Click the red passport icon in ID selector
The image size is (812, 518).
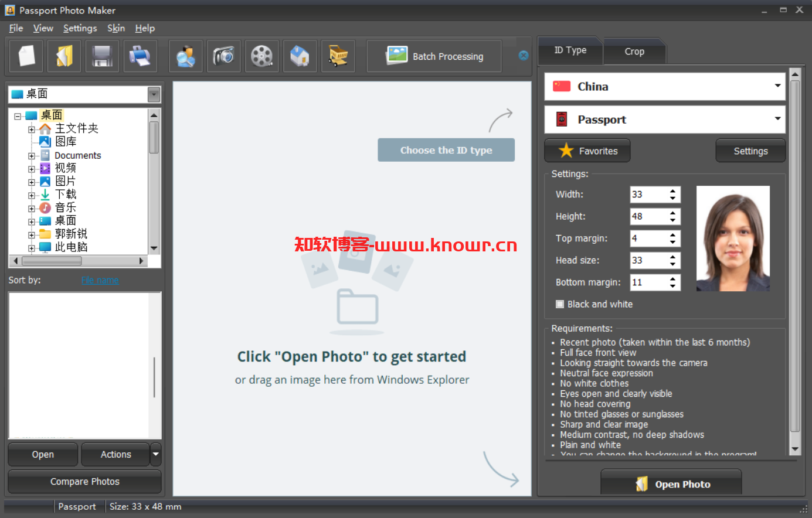[x=562, y=120]
